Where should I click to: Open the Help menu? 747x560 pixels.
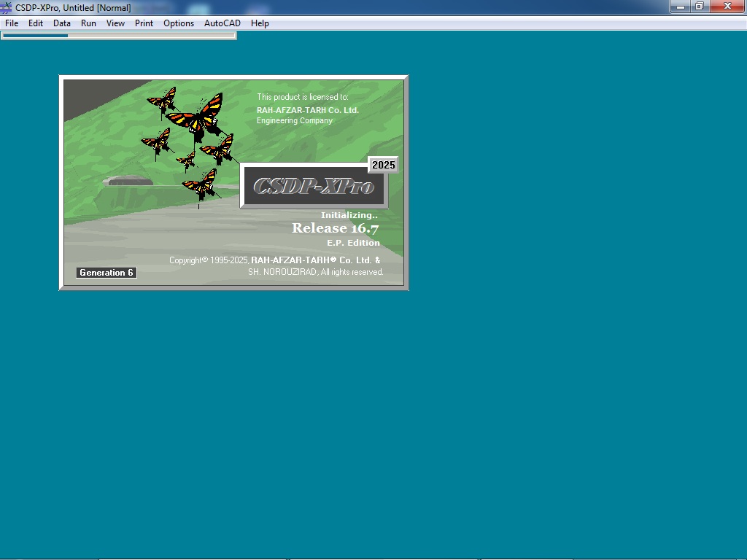[x=260, y=23]
